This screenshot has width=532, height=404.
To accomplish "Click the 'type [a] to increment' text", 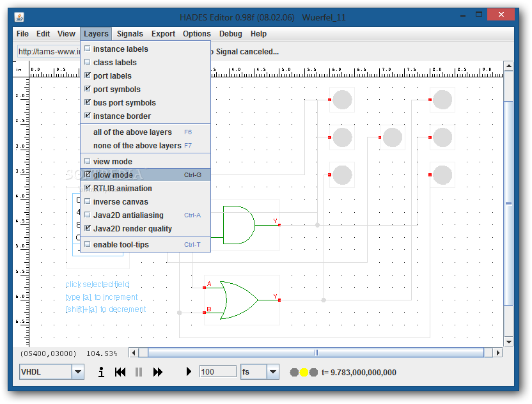I will [x=102, y=297].
